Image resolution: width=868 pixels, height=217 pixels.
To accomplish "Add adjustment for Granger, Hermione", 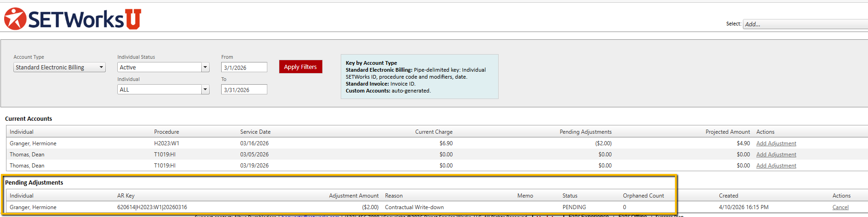I will [776, 143].
